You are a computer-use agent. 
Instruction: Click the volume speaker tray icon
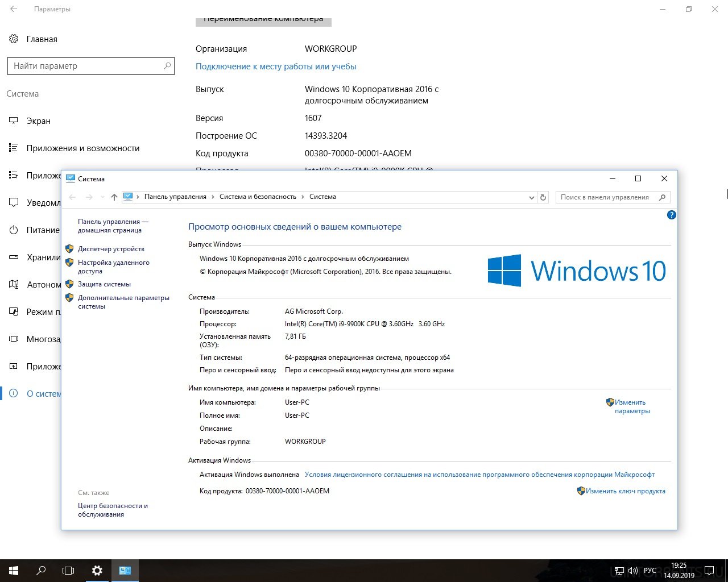click(x=632, y=571)
